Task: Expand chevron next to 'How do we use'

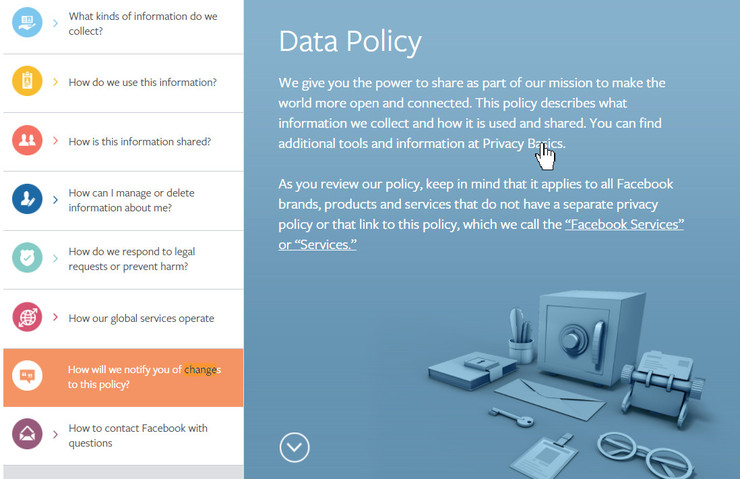Action: [x=55, y=82]
